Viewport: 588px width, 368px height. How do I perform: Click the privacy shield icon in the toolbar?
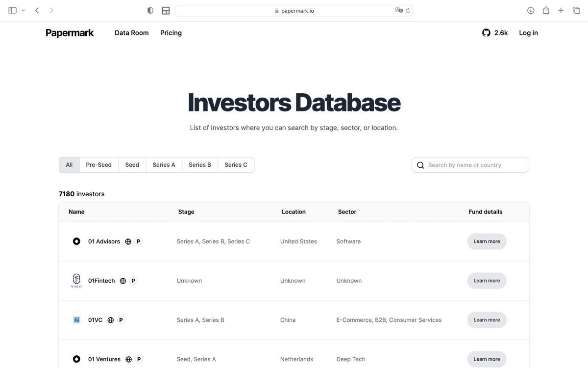(x=150, y=10)
